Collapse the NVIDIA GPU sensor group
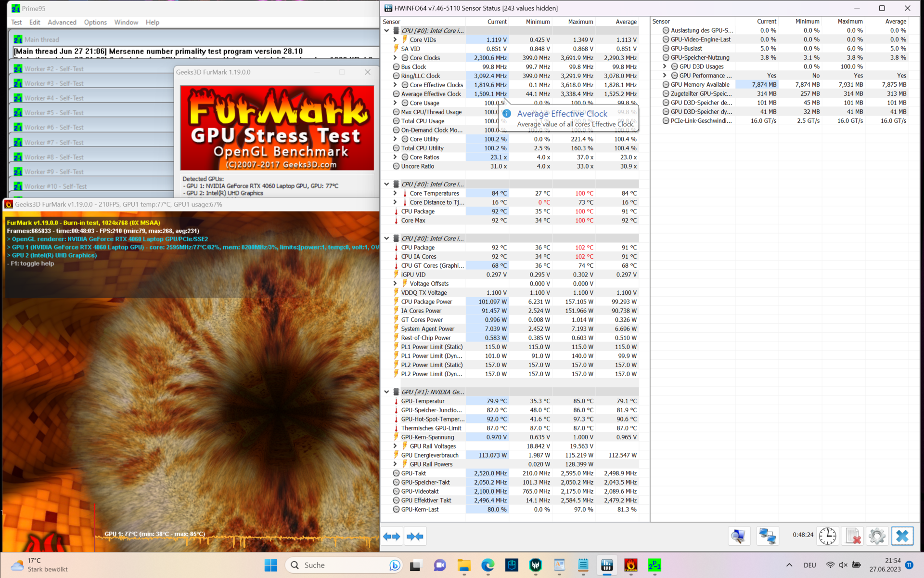The width and height of the screenshot is (924, 578). click(386, 392)
